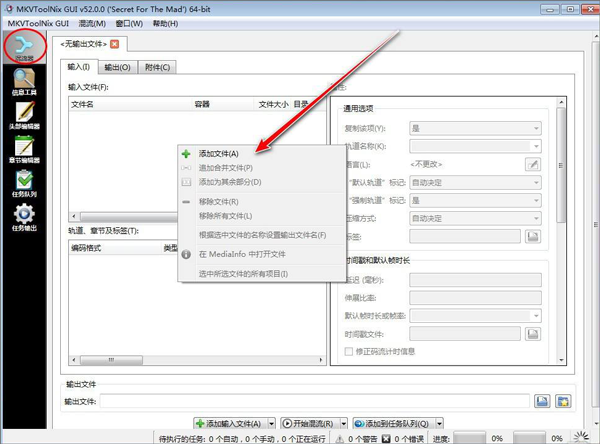Screen dimensions: 600x444
Task: Click the spinning activity indicator in status bar
Action: [582, 437]
